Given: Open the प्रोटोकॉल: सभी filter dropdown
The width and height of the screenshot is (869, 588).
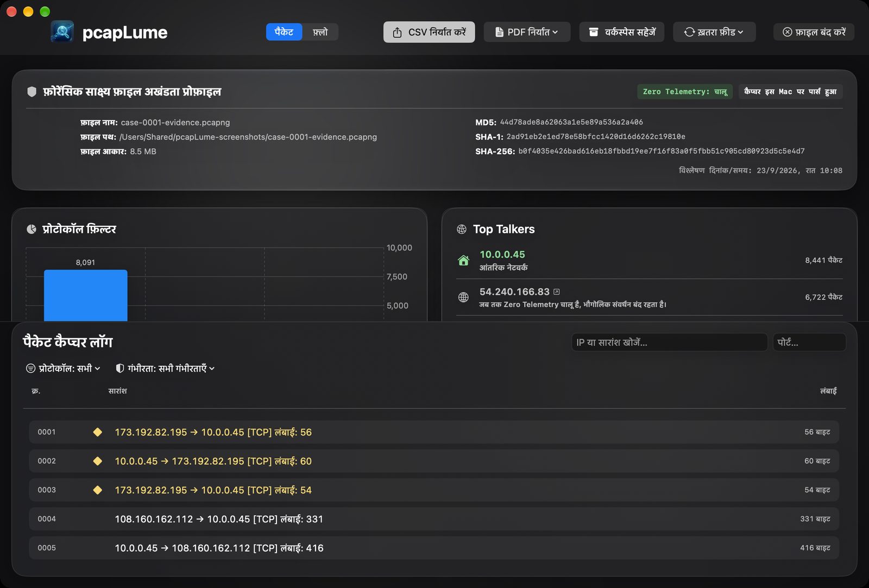Looking at the screenshot, I should 64,368.
